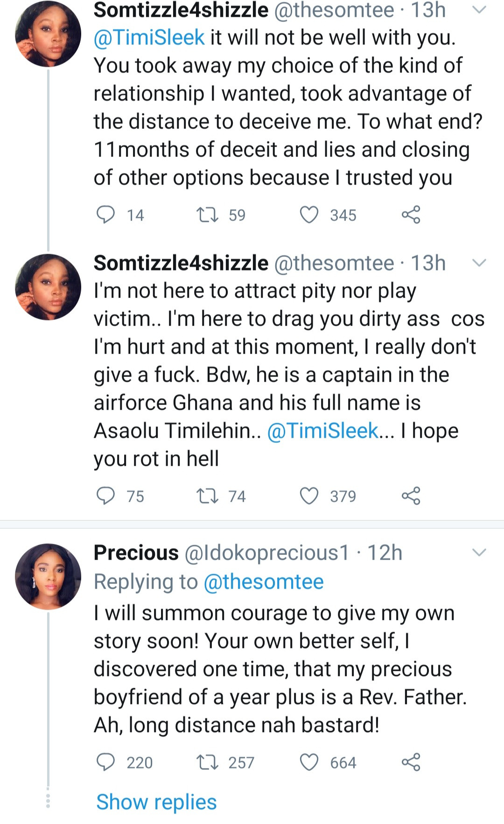
Task: Retweet the tweet with 59 retweets
Action: tap(207, 215)
